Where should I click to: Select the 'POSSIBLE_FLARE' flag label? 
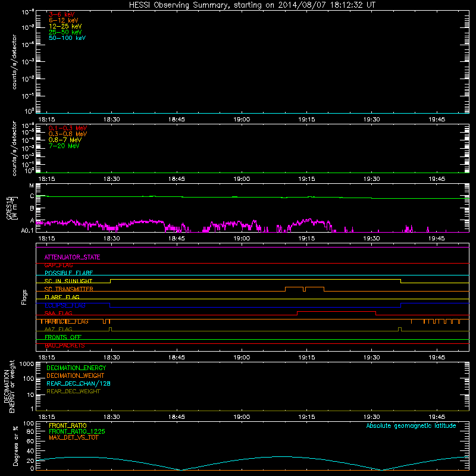pyautogui.click(x=68, y=273)
